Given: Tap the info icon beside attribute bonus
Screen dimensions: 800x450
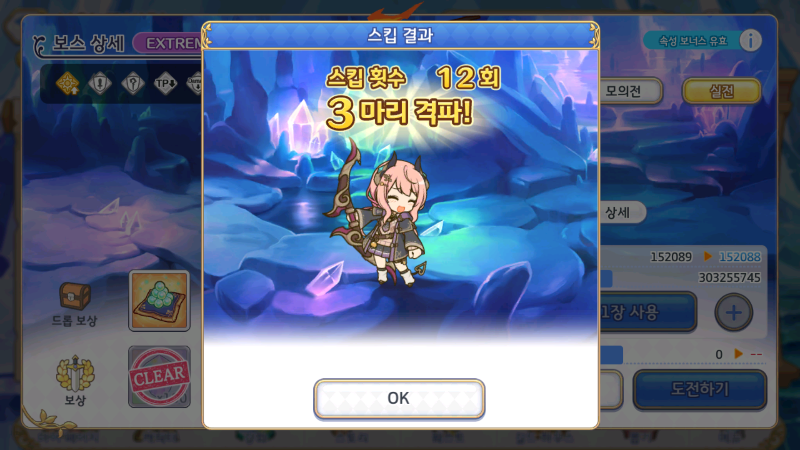Looking at the screenshot, I should (751, 40).
